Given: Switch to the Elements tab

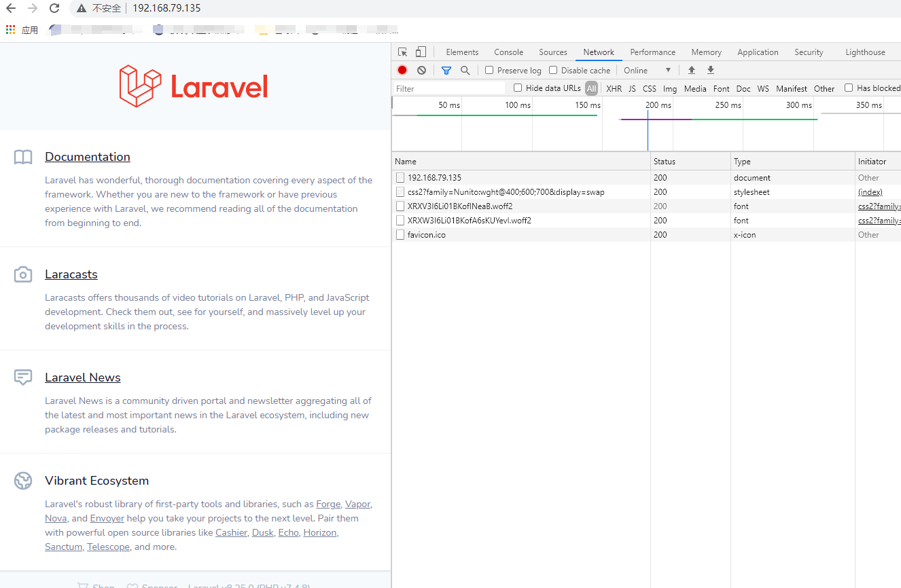Looking at the screenshot, I should 462,52.
